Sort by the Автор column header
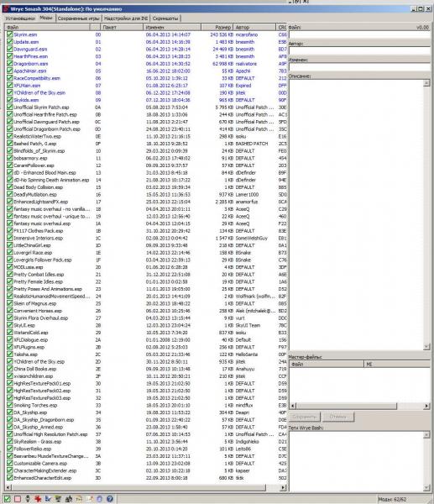 [254, 28]
